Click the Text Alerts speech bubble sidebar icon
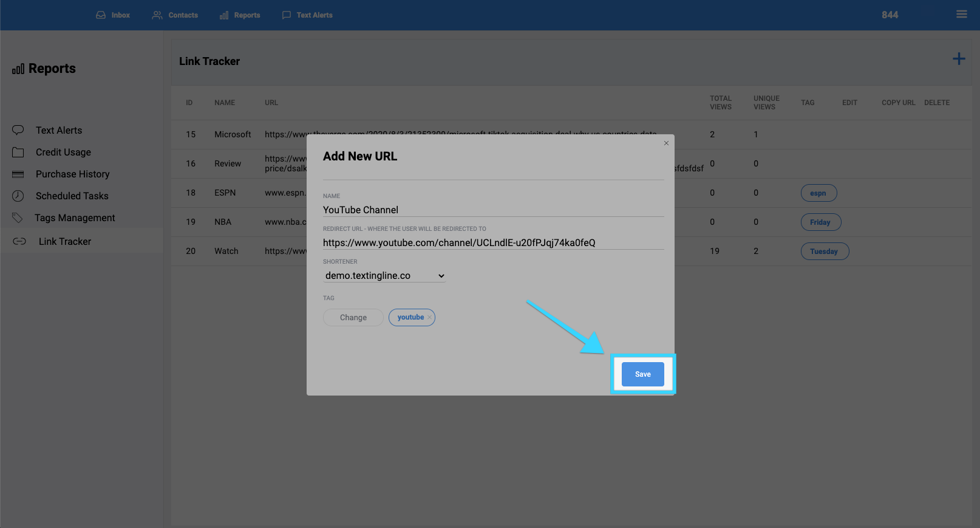980x528 pixels. pos(18,130)
